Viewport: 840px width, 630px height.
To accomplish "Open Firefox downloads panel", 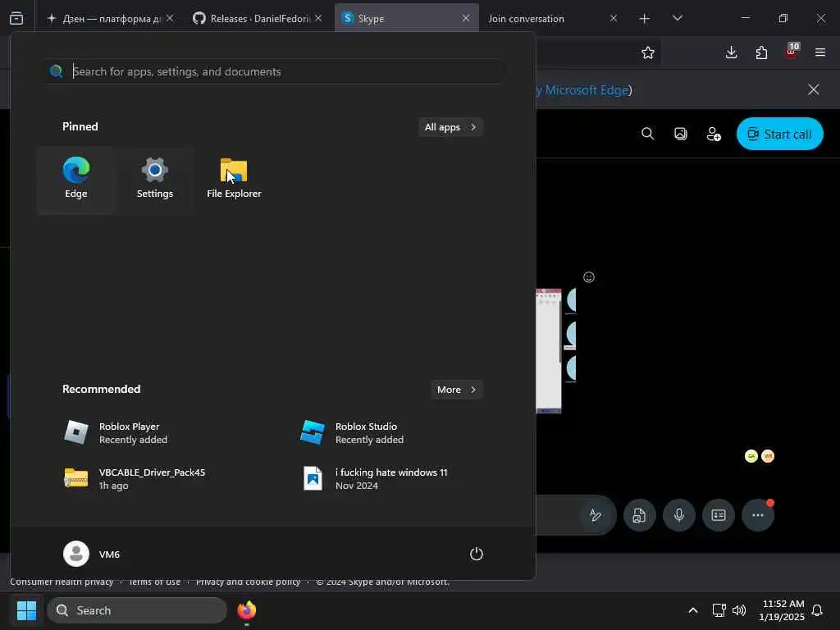I will (731, 52).
